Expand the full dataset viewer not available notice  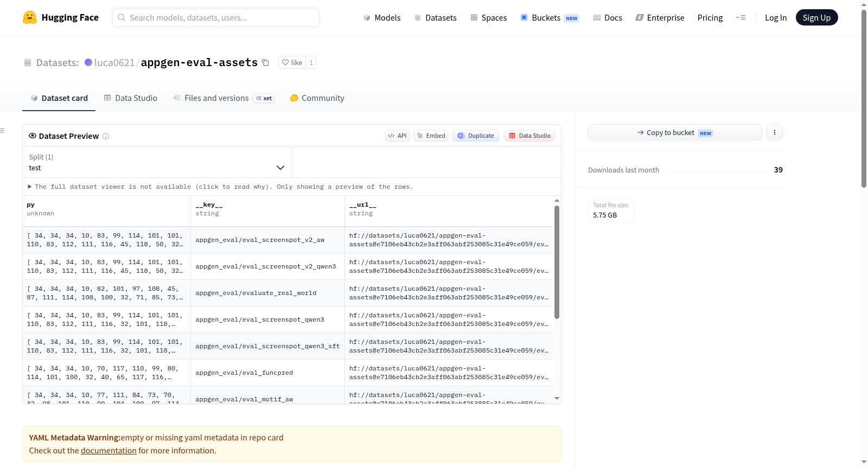tap(221, 187)
